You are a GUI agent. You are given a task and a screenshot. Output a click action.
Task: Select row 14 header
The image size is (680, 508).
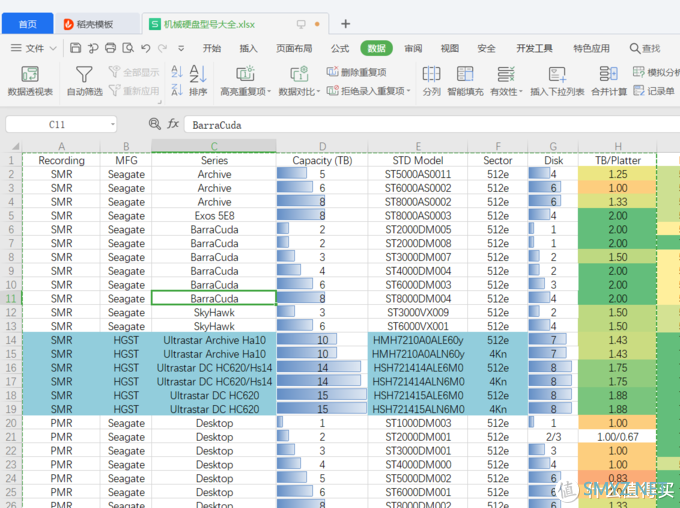point(11,340)
